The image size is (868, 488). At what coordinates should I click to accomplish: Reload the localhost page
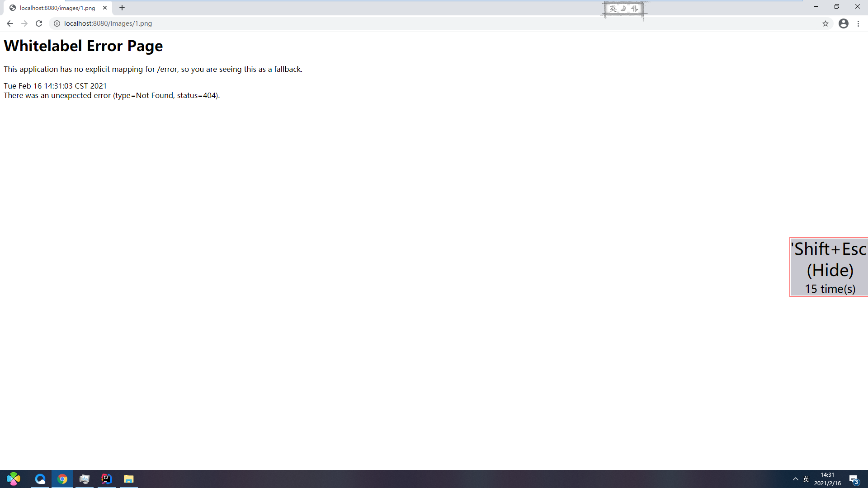point(39,23)
